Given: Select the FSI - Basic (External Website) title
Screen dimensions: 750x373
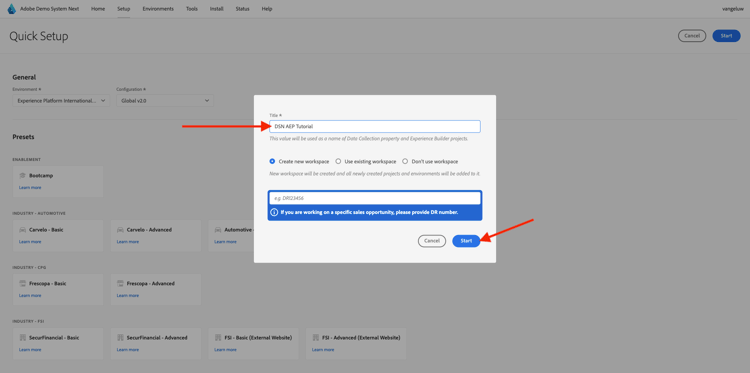Looking at the screenshot, I should tap(258, 338).
